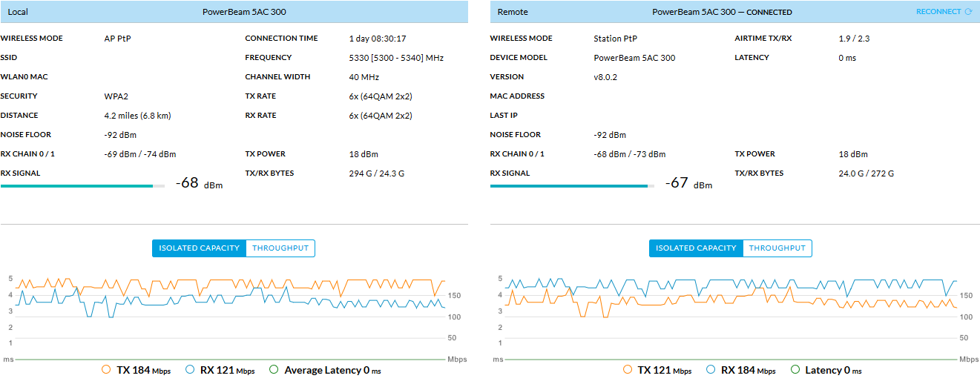Click the LAST IP label in Remote panel
The image size is (980, 387).
pos(504,116)
